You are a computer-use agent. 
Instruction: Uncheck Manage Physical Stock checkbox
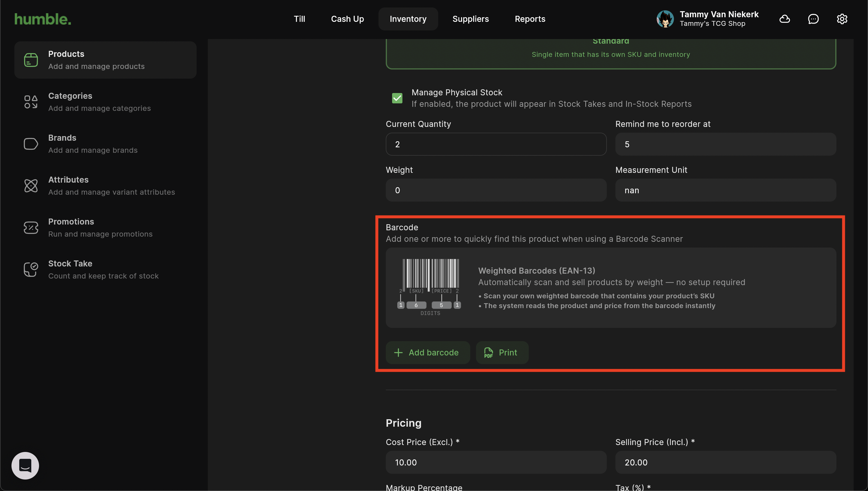397,98
